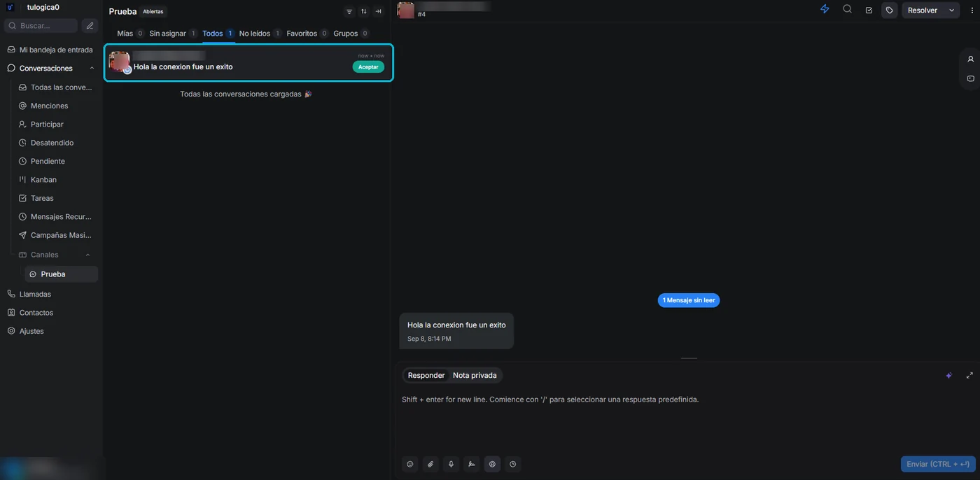The image size is (980, 480).
Task: Focus the Buscar search field
Action: (41, 26)
